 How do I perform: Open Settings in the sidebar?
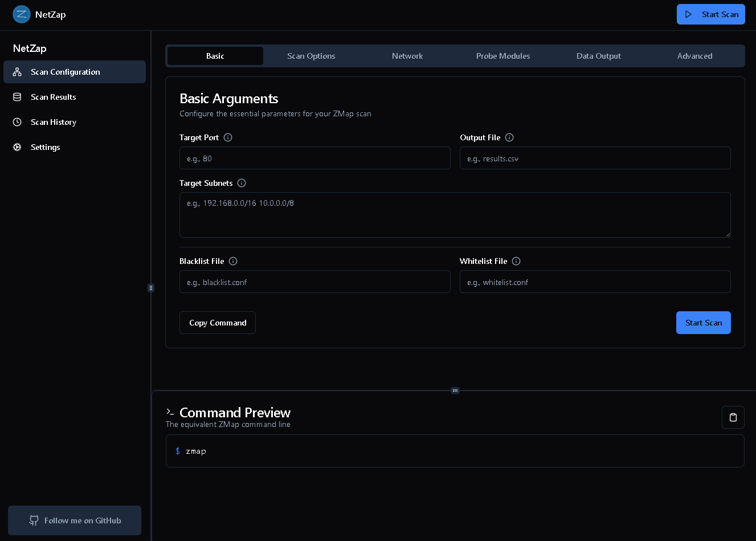pos(75,147)
